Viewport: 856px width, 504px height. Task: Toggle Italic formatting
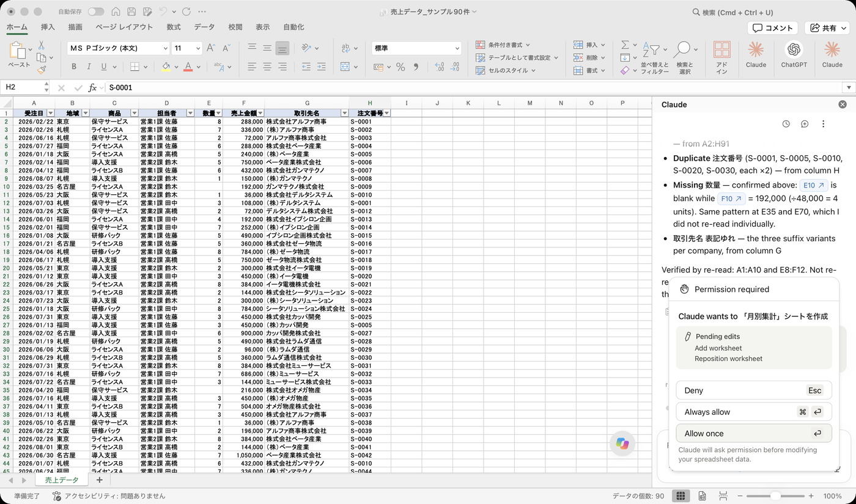(x=89, y=67)
